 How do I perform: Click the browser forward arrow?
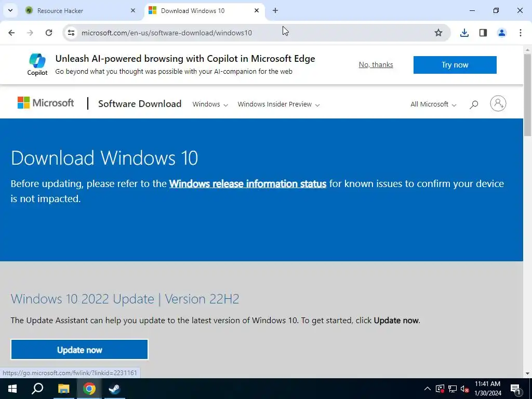pyautogui.click(x=30, y=33)
